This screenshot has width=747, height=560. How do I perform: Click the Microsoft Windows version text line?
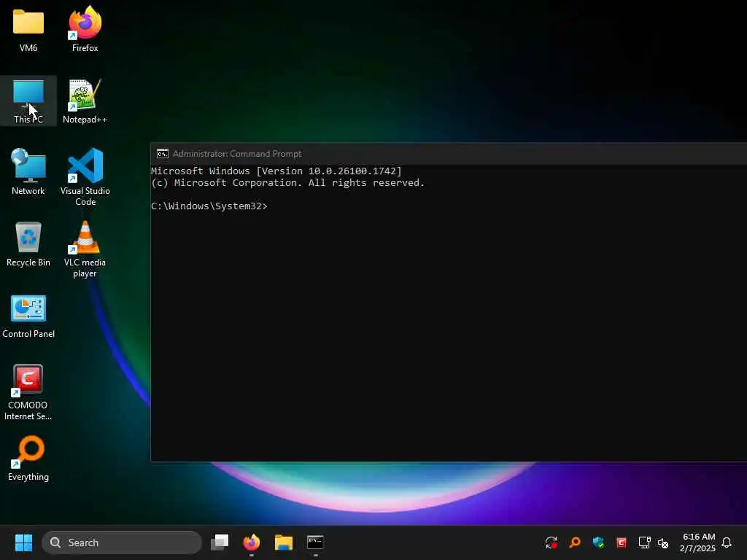click(276, 171)
